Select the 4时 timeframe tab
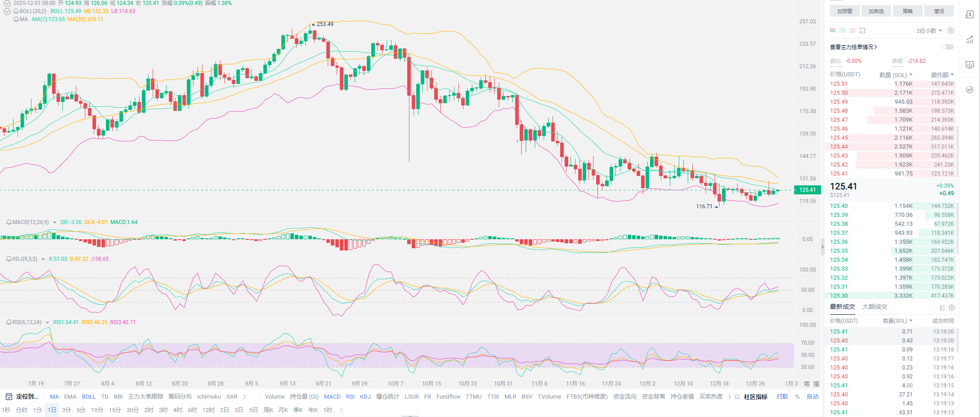 click(178, 410)
